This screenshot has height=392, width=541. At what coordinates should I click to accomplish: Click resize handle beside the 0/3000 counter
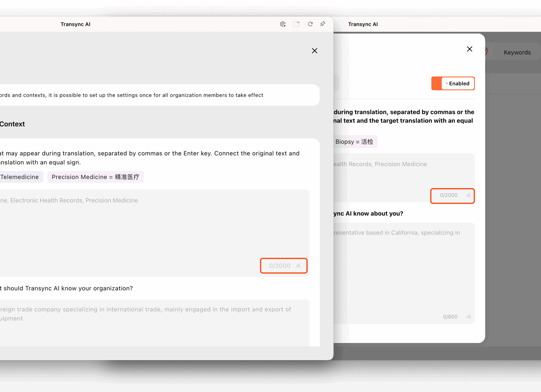[298, 266]
